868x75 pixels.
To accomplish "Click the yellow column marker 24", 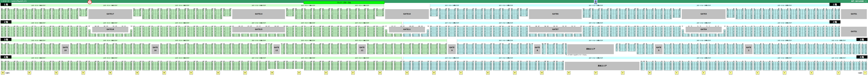I will tap(272, 73).
